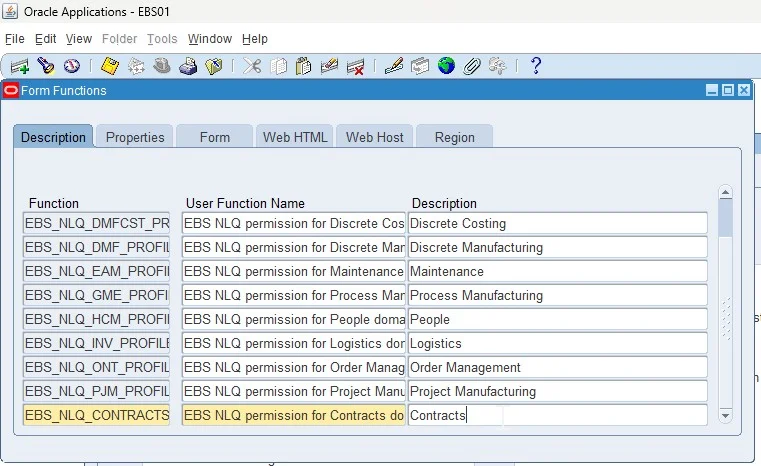Open Edit Field with the pencil icon
761x466 pixels.
pos(394,66)
